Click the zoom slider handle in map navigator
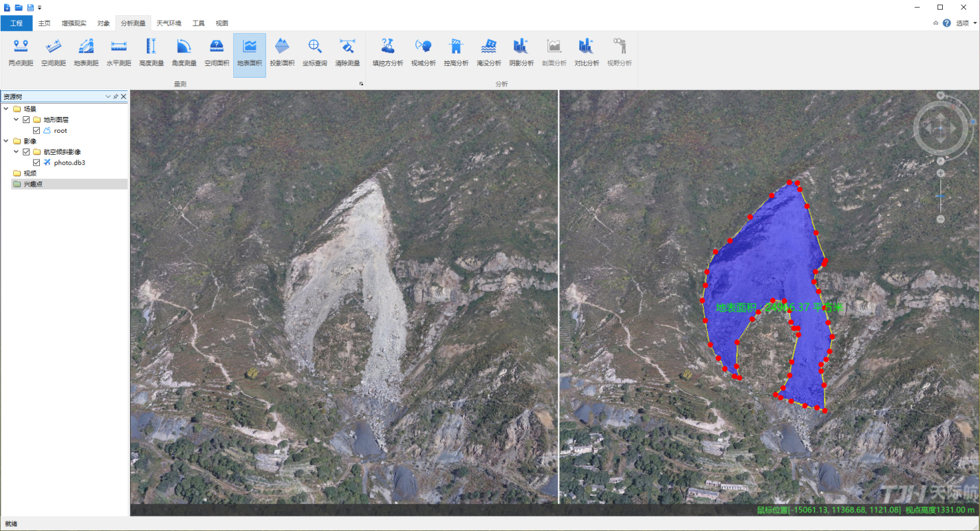This screenshot has height=531, width=980. coord(940,197)
